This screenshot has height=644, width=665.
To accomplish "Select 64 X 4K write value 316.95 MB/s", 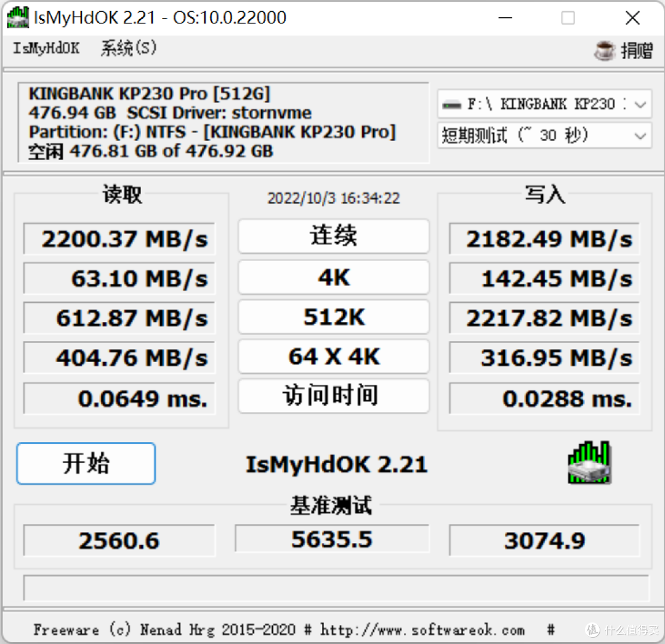I will pos(544,357).
